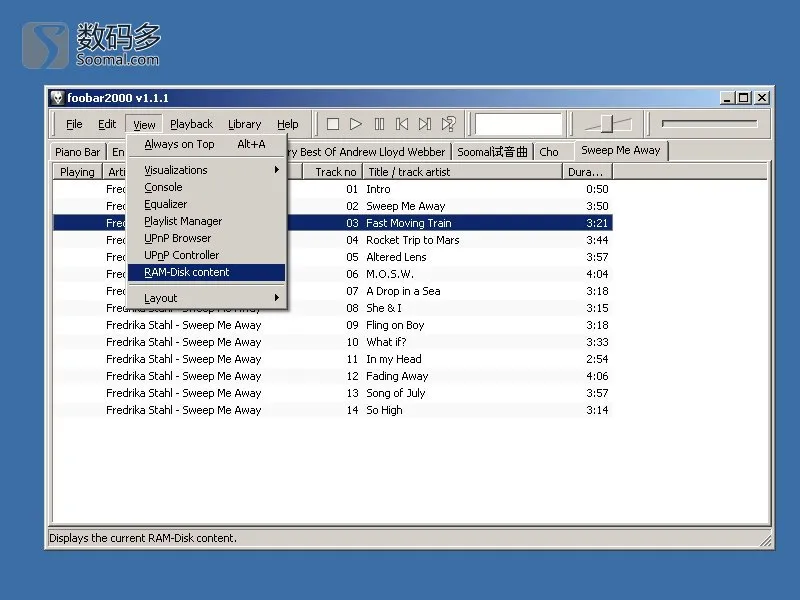Select track 03 Fast Moving Train
The height and width of the screenshot is (600, 800).
[333, 223]
